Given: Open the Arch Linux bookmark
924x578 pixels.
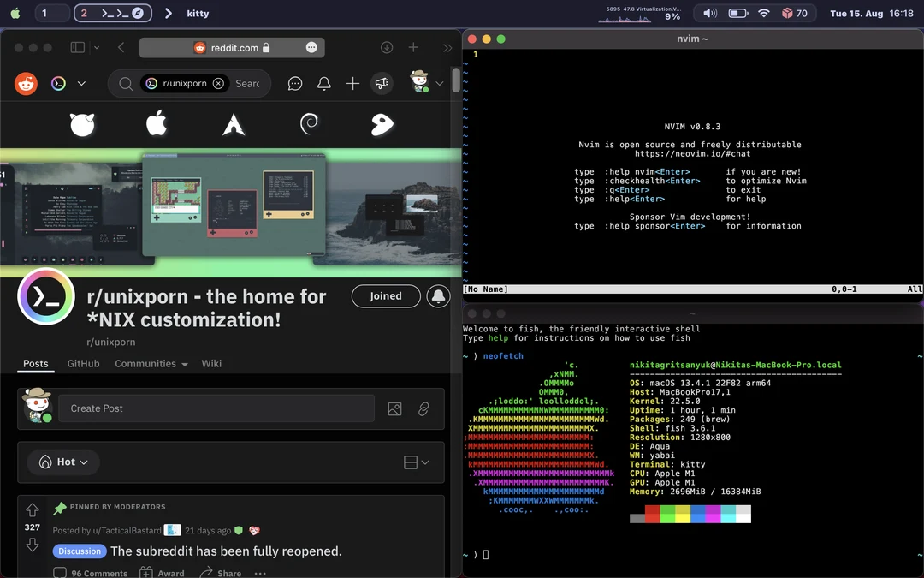Looking at the screenshot, I should coord(232,123).
